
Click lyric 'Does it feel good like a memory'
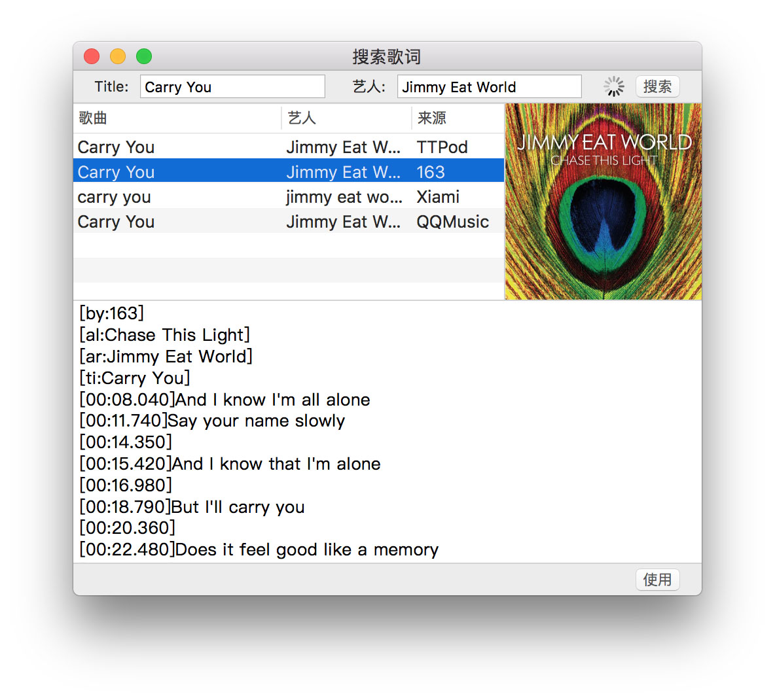307,550
